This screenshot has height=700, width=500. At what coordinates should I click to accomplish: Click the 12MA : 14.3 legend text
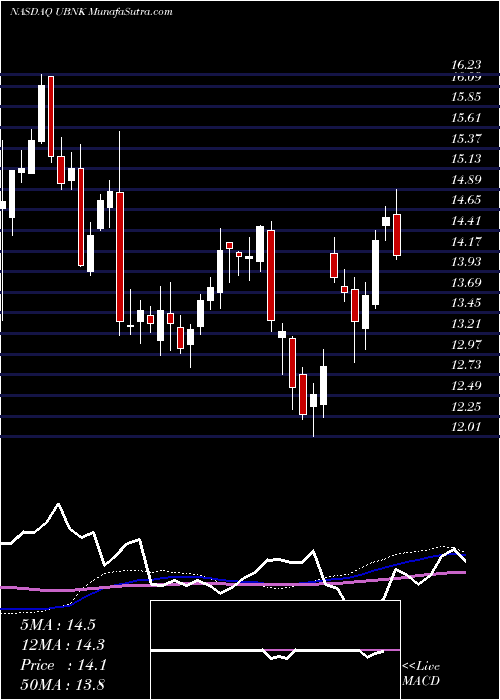click(x=63, y=645)
